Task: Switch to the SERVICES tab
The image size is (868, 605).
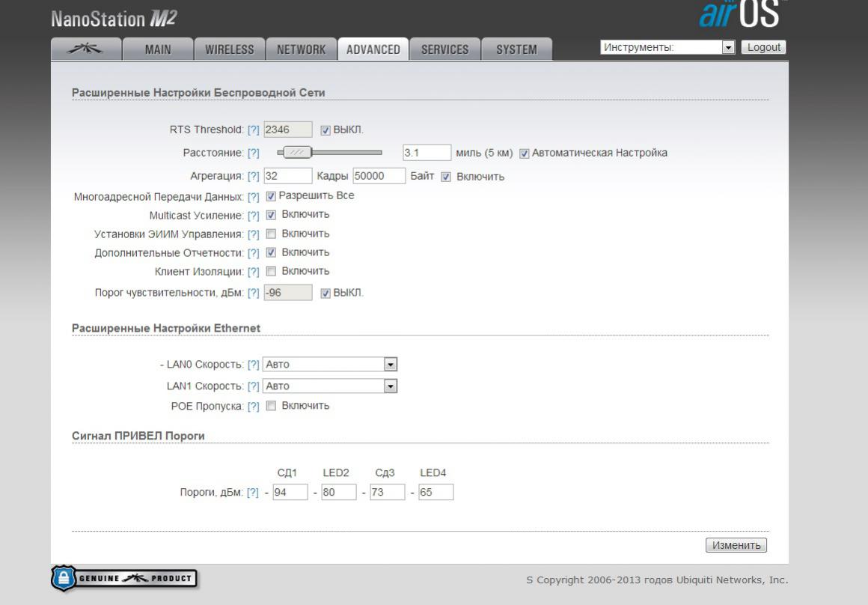Action: [444, 49]
